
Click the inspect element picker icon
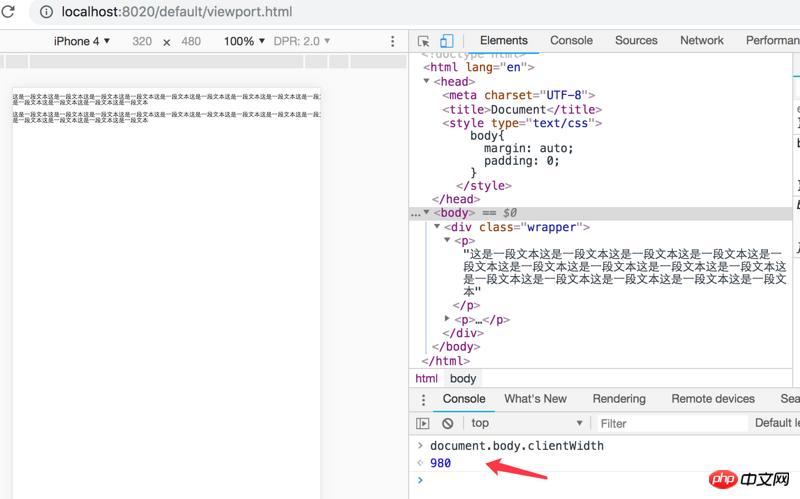pos(424,41)
